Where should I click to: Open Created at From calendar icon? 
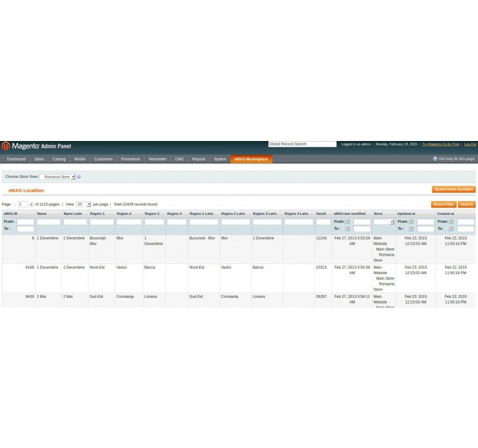(452, 222)
